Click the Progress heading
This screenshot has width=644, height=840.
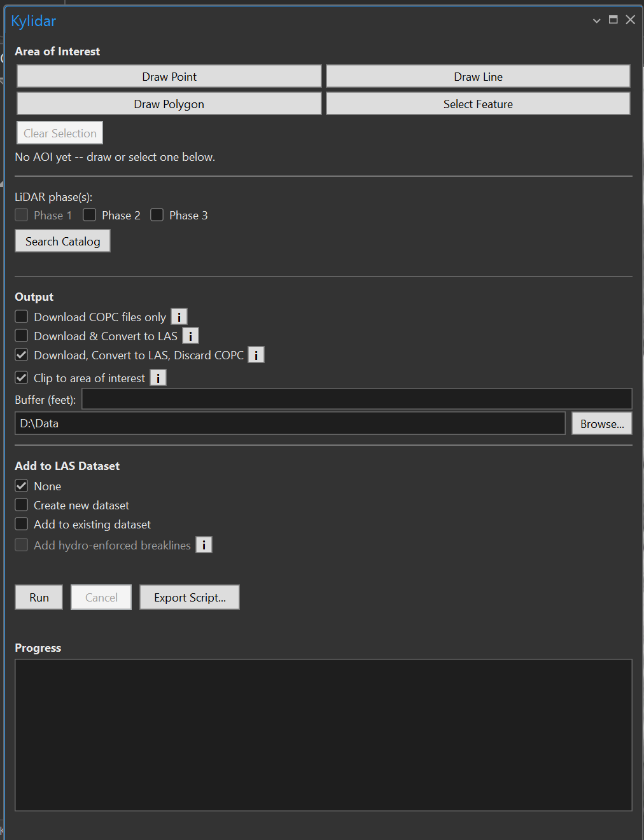[x=38, y=648]
